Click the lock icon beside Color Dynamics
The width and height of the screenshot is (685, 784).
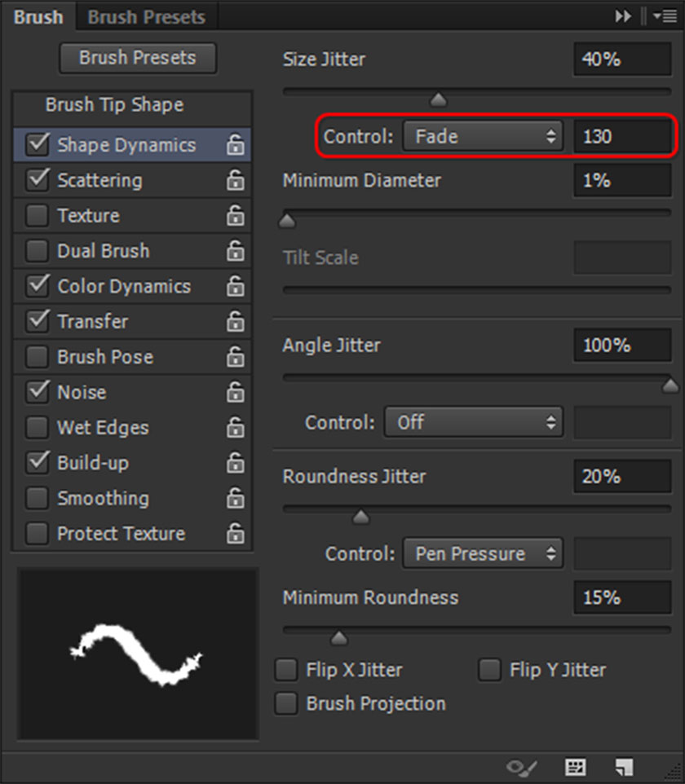coord(236,287)
